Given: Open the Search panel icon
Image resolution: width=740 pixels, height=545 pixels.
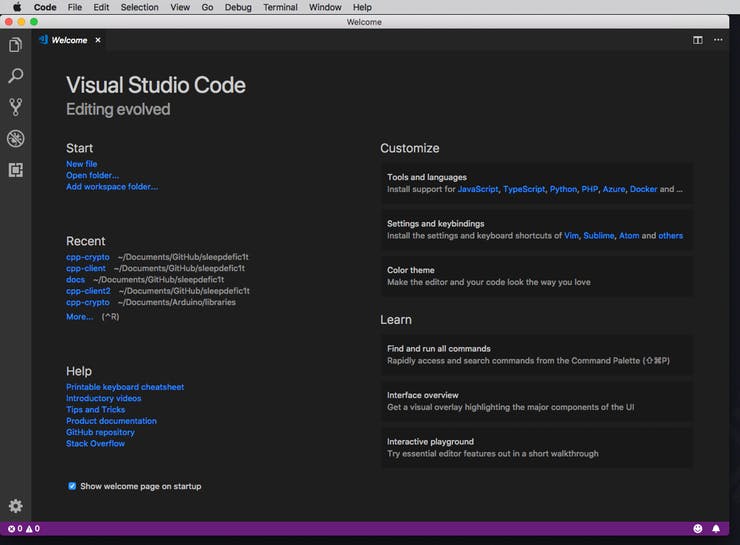Looking at the screenshot, I should click(x=15, y=76).
